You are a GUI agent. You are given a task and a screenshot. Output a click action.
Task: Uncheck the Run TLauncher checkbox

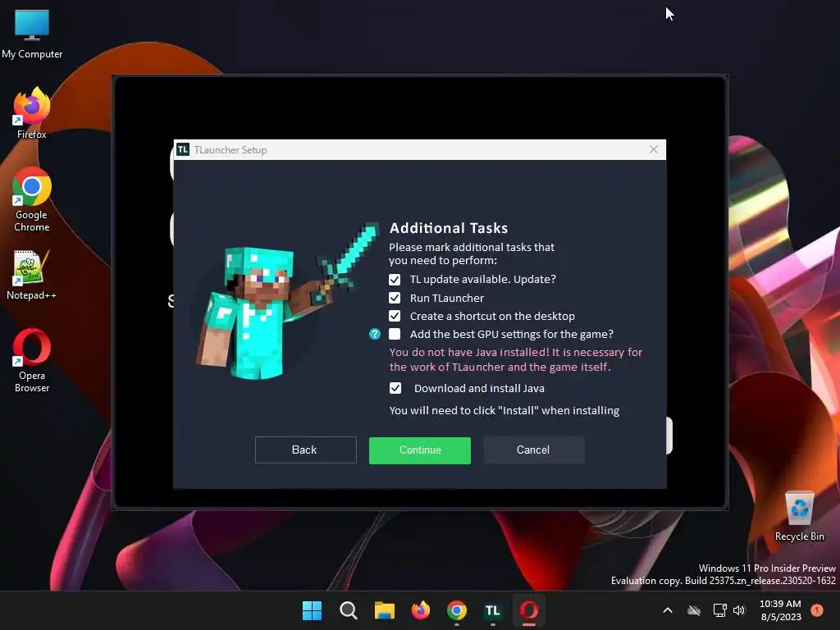point(395,298)
